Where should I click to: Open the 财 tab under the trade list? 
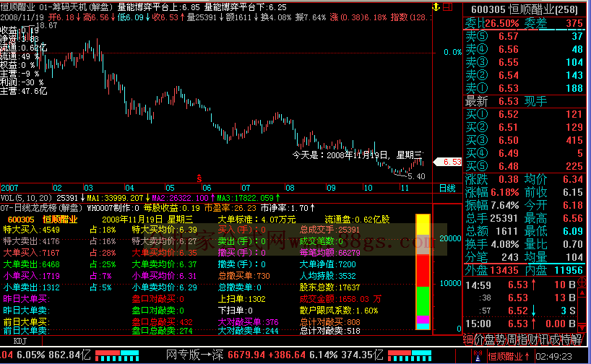534,340
